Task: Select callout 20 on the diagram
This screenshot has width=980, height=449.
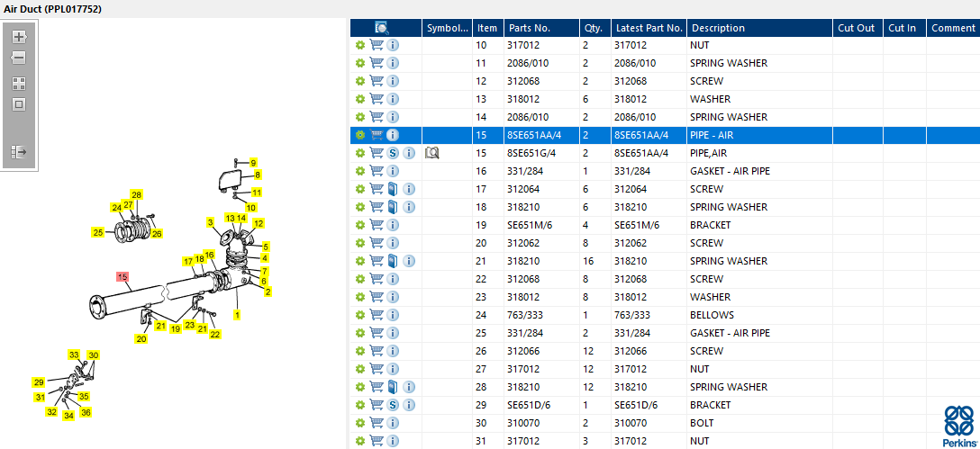Action: pyautogui.click(x=141, y=339)
